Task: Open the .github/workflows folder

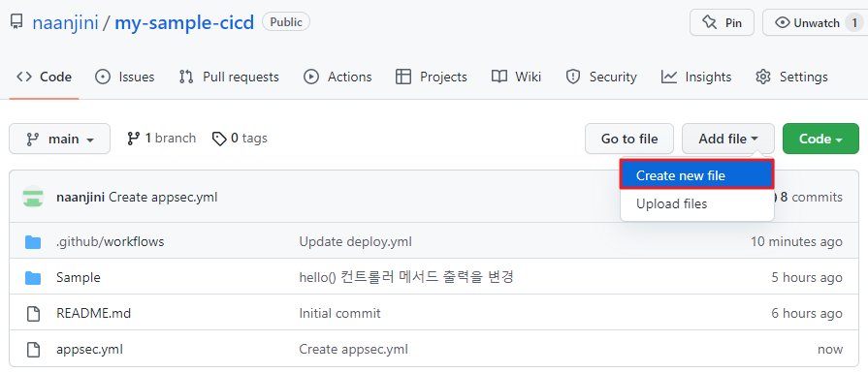Action: point(111,242)
